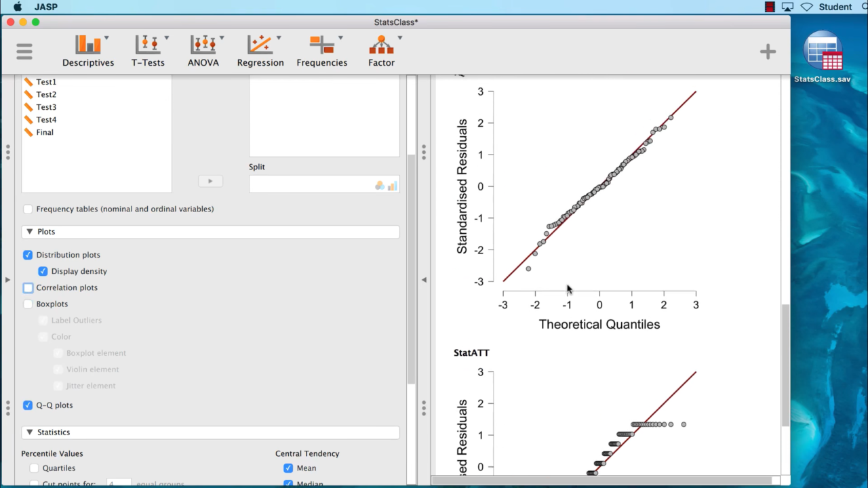Screen dimensions: 868x488
Task: Click the plus icon to add modules
Action: coord(768,52)
